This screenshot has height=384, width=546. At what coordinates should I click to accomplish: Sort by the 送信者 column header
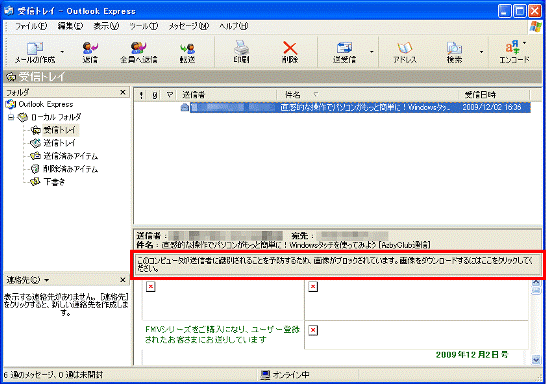coord(227,95)
